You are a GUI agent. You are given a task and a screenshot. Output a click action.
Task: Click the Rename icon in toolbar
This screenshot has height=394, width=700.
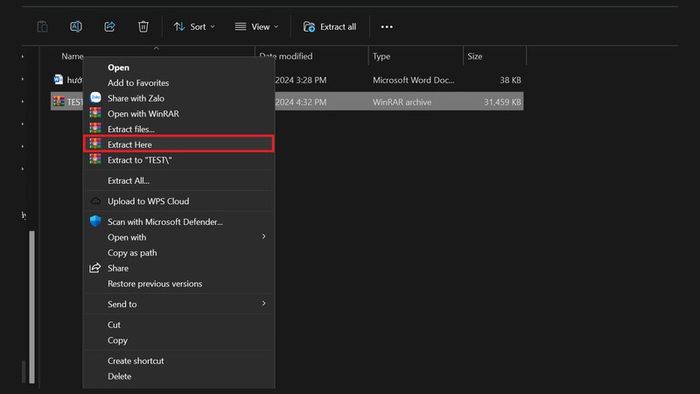[x=76, y=27]
